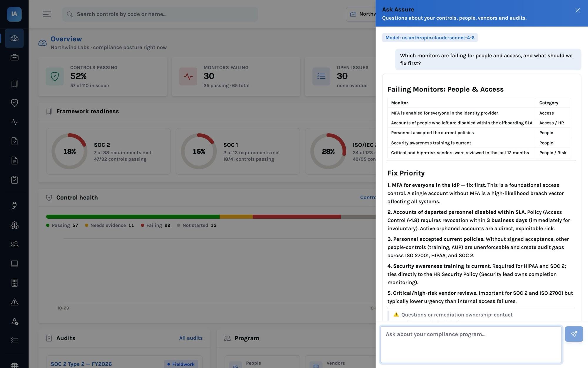Open the All audits link
The width and height of the screenshot is (588, 368).
pyautogui.click(x=191, y=338)
